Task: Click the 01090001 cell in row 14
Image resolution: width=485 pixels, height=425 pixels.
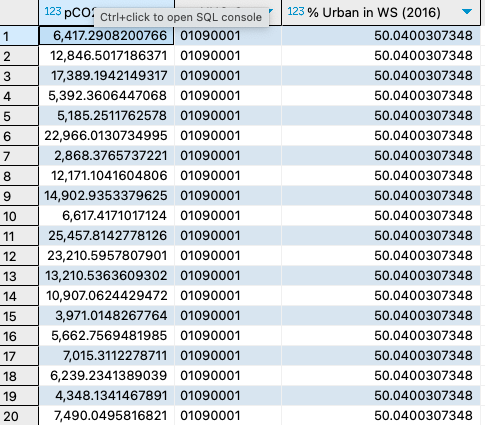Action: [x=228, y=296]
